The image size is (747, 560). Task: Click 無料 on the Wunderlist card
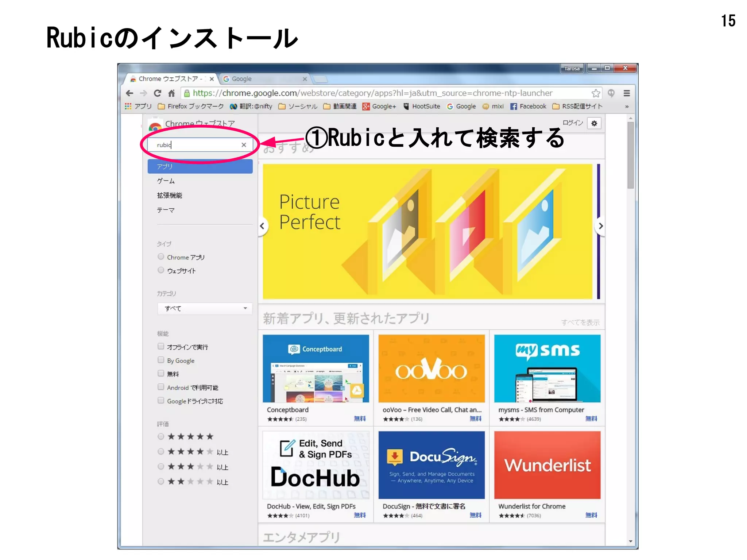point(591,515)
